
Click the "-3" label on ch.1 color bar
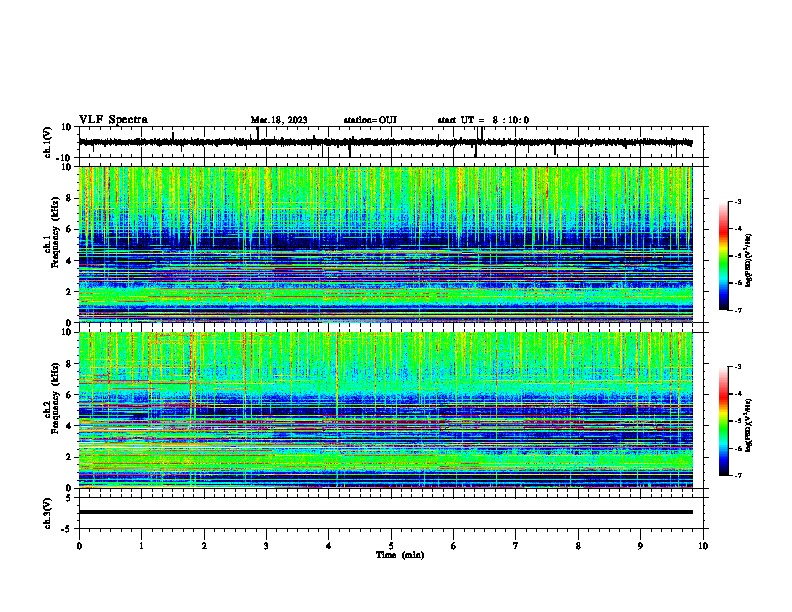click(737, 201)
